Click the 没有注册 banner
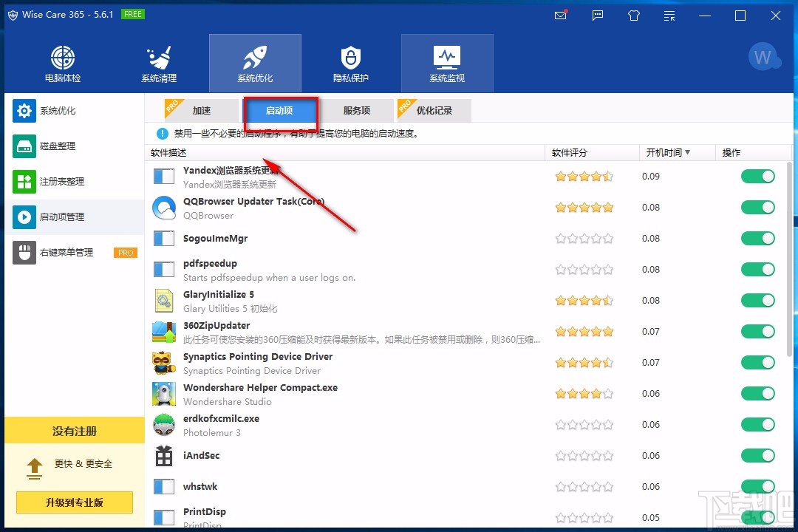Screen dimensions: 798x532 coord(75,432)
